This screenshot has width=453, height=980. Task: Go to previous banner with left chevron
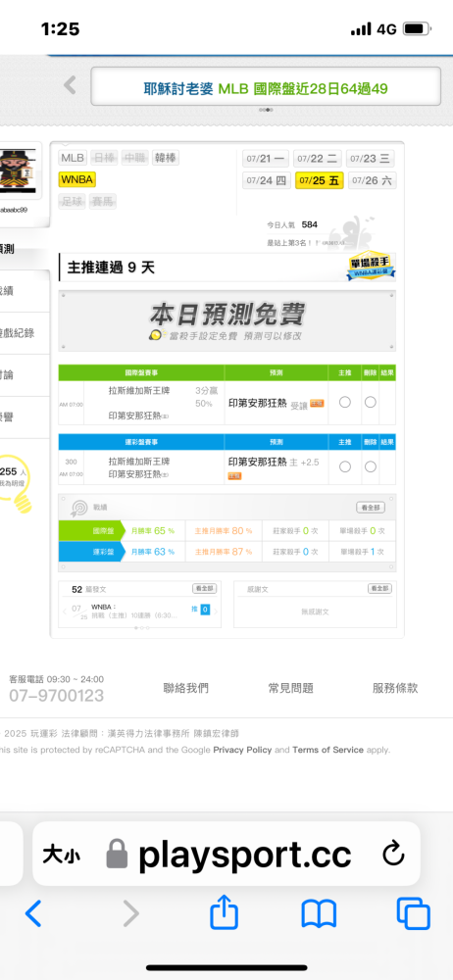click(x=70, y=85)
